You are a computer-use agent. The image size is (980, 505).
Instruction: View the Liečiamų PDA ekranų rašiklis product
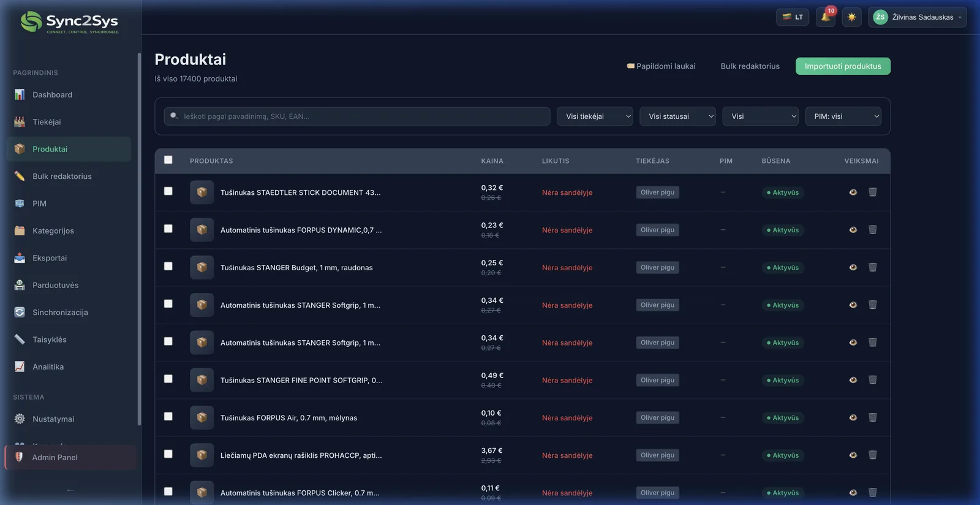coord(853,455)
